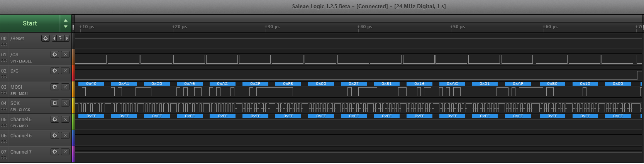The height and width of the screenshot is (164, 644).
Task: Select the SCK channel label
Action: pos(15,103)
